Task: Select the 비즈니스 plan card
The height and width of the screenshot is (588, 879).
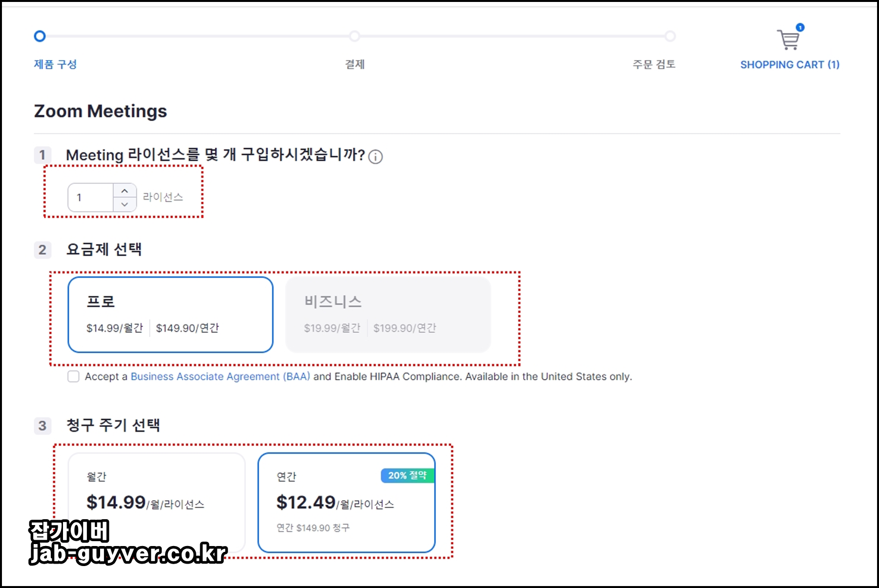Action: point(388,315)
